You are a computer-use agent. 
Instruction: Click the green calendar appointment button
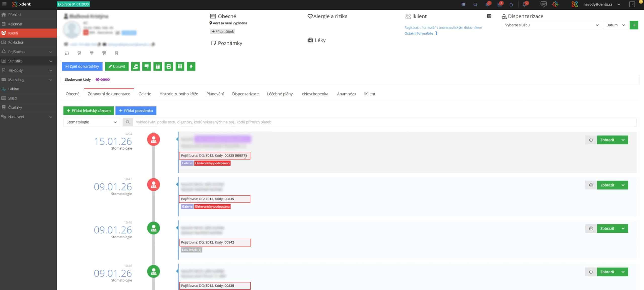[x=158, y=67]
